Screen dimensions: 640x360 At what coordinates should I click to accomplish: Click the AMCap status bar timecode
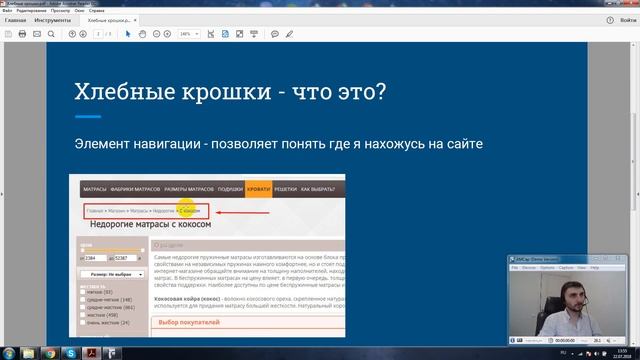click(565, 340)
